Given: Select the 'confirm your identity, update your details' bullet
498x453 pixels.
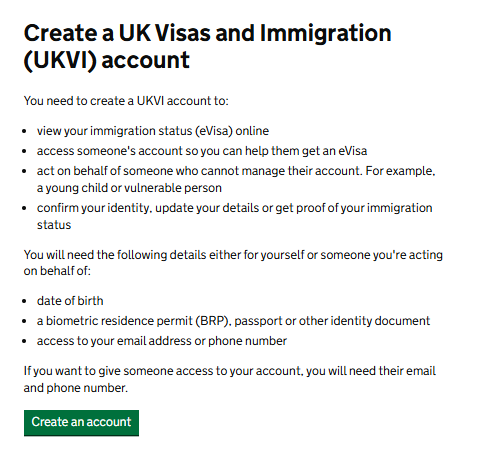Looking at the screenshot, I should (235, 216).
